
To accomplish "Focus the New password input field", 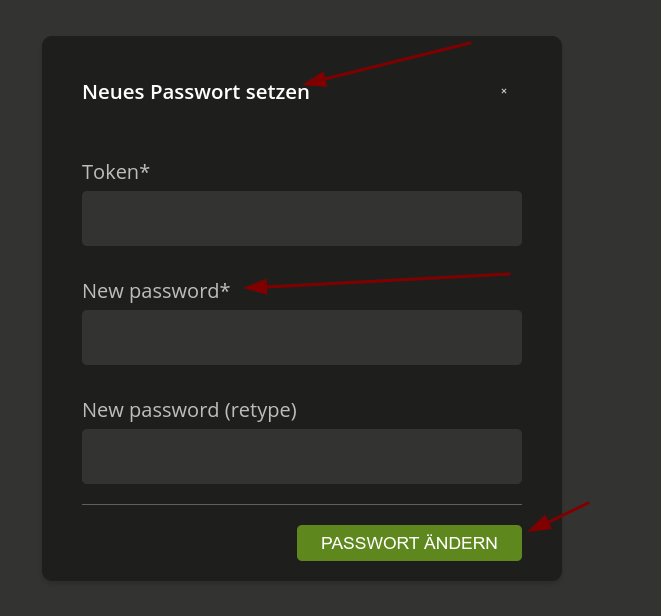I will pos(301,337).
